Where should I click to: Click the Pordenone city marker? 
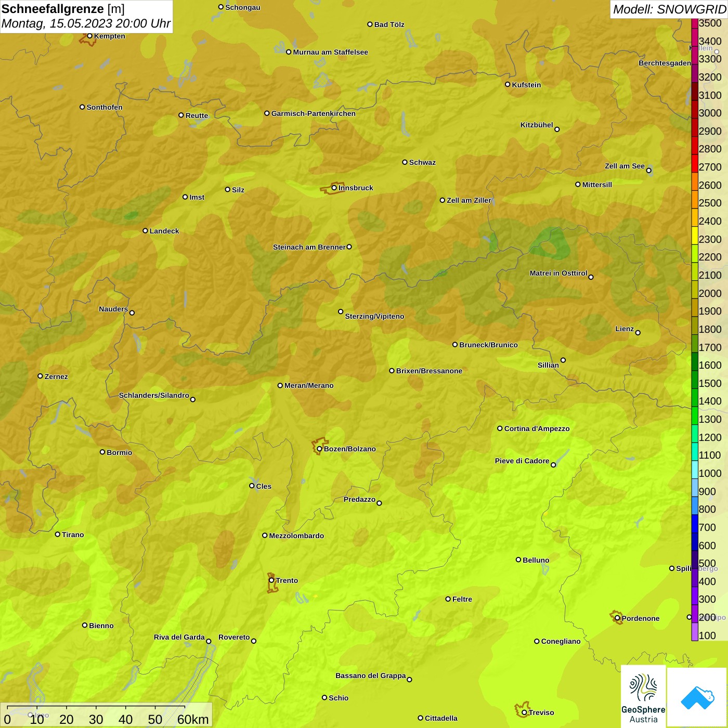click(617, 618)
